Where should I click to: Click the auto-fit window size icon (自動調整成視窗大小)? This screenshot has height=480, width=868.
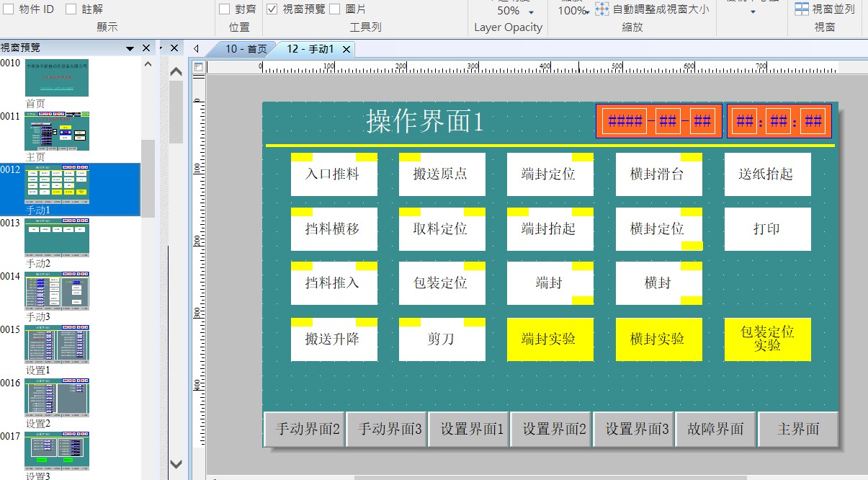pyautogui.click(x=602, y=9)
